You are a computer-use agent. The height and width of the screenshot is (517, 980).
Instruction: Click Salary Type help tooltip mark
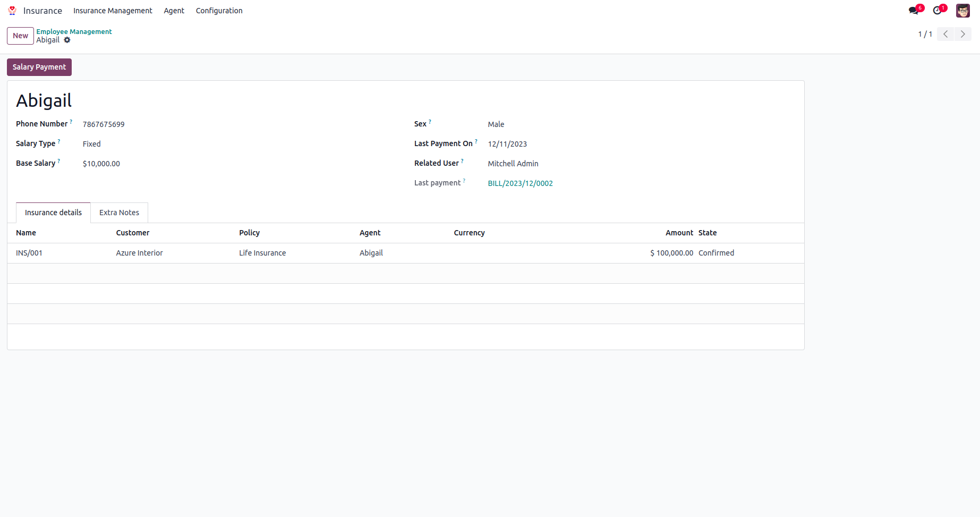point(59,141)
